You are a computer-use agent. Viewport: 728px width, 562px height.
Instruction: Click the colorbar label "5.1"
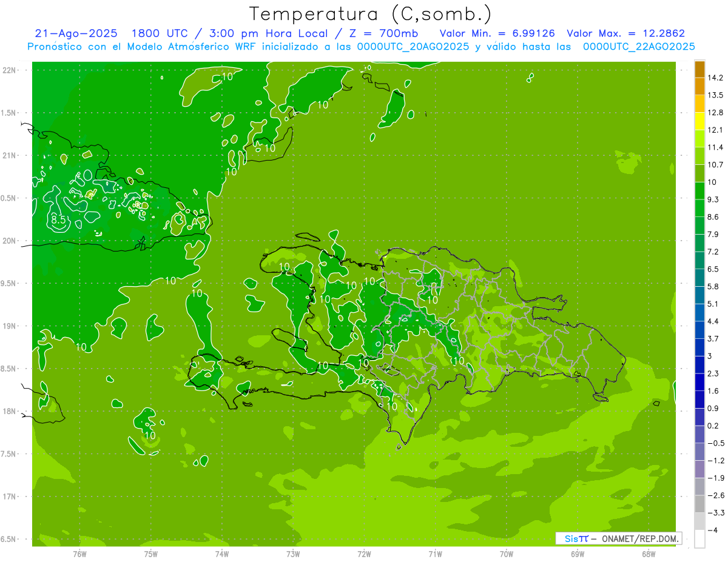(x=713, y=304)
